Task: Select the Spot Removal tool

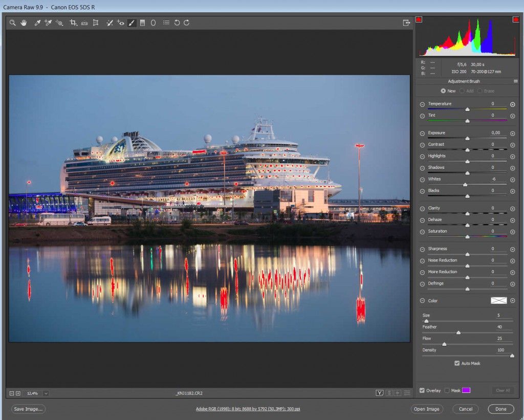Action: point(109,23)
